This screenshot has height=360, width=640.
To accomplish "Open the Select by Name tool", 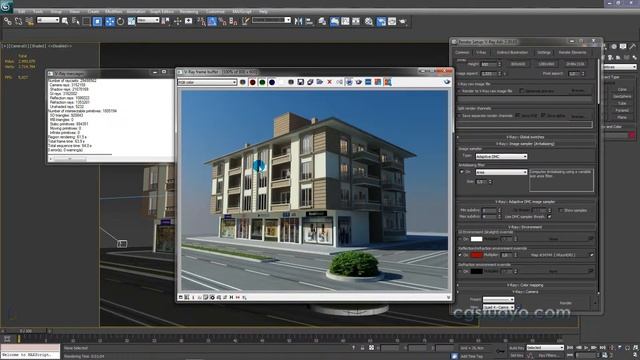I will (x=76, y=21).
